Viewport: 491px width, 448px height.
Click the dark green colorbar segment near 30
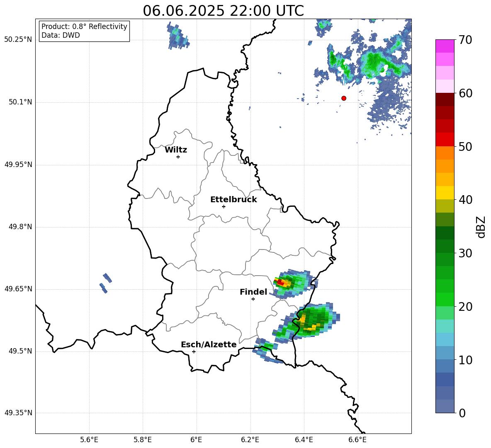[x=445, y=246]
